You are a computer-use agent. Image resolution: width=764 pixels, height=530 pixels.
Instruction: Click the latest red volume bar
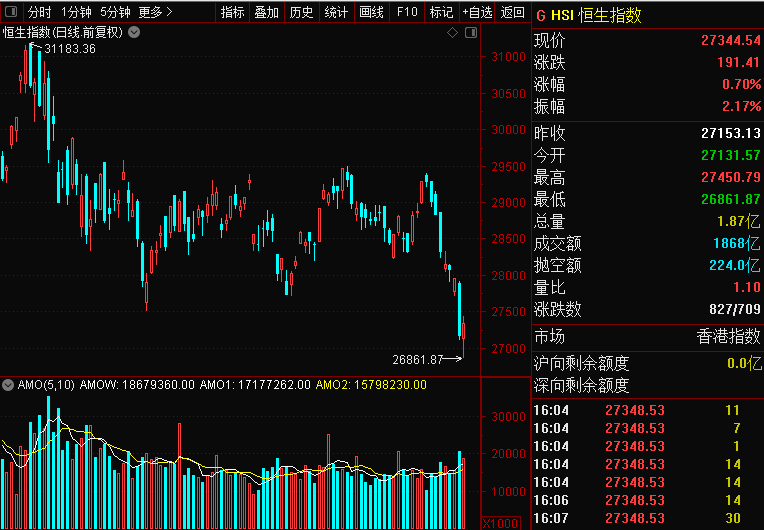463,493
